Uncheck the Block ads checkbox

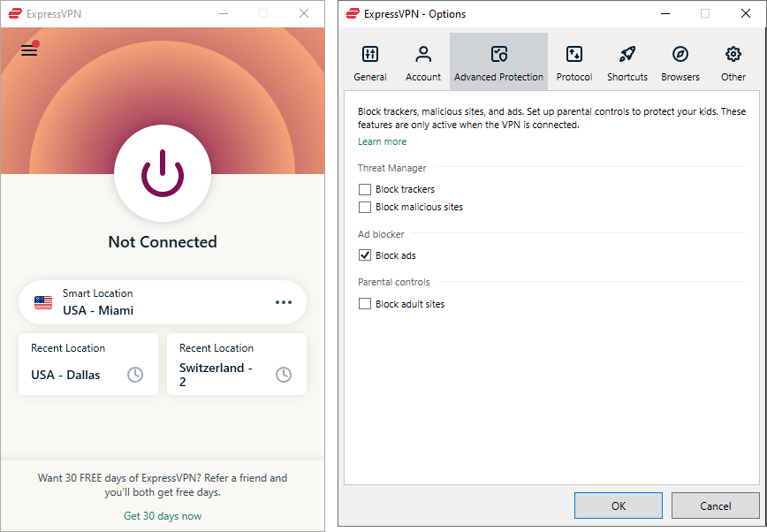coord(364,255)
